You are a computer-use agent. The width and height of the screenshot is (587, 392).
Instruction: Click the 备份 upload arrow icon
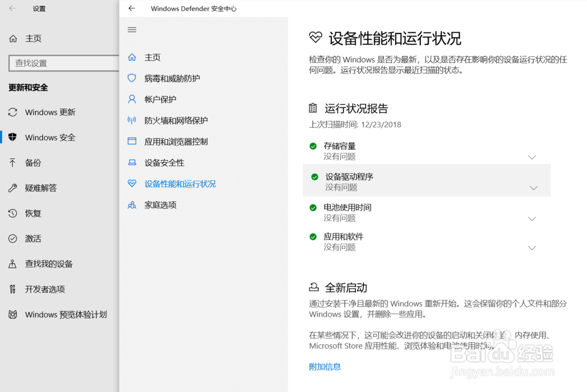(x=12, y=163)
